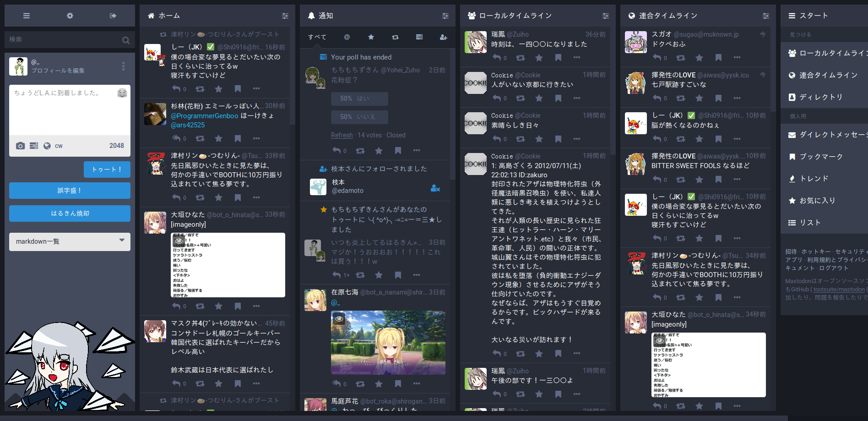Click the list icon in the スタート column header
Image resolution: width=868 pixels, height=421 pixels.
[792, 16]
